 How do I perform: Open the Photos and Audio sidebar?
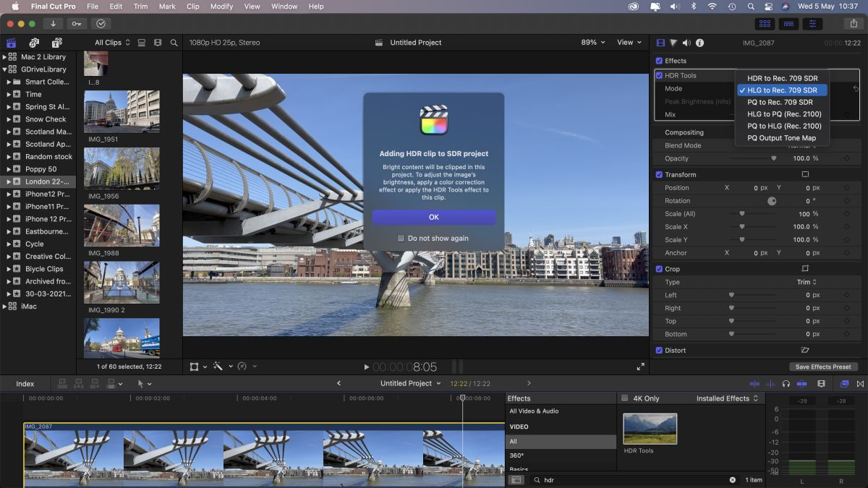tap(34, 43)
